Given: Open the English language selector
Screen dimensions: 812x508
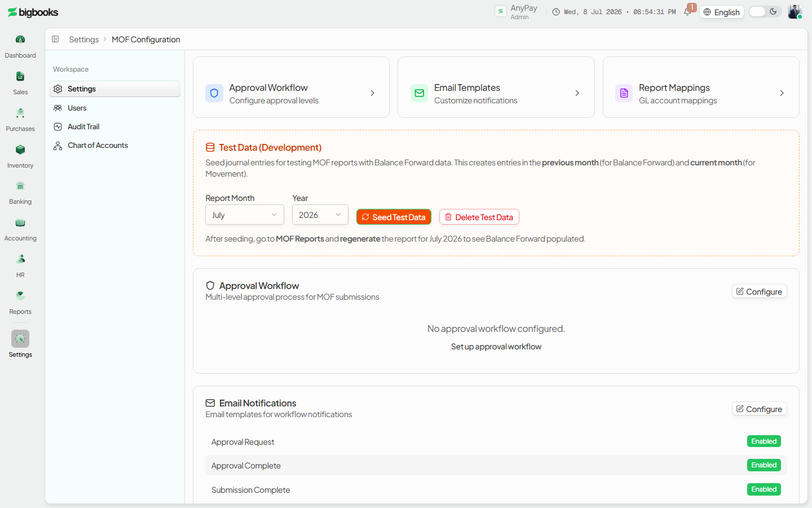Looking at the screenshot, I should 722,12.
